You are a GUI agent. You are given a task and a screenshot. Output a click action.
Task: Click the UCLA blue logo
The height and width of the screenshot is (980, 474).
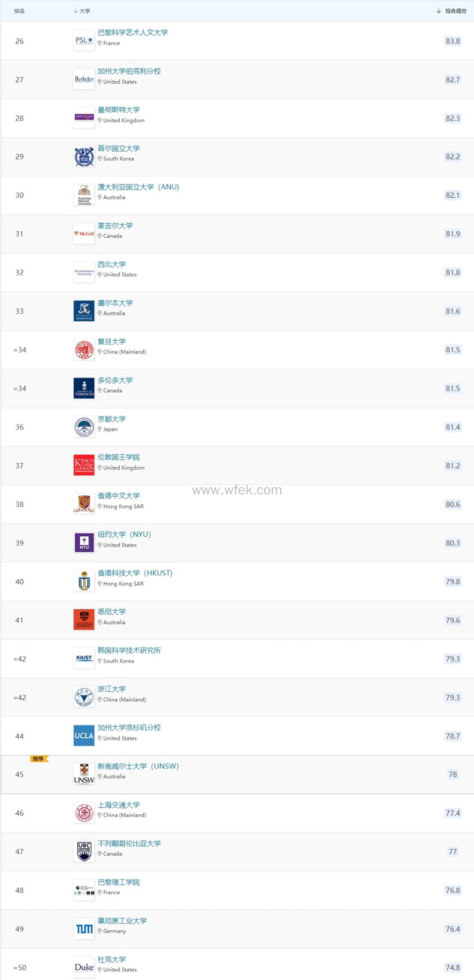point(84,736)
